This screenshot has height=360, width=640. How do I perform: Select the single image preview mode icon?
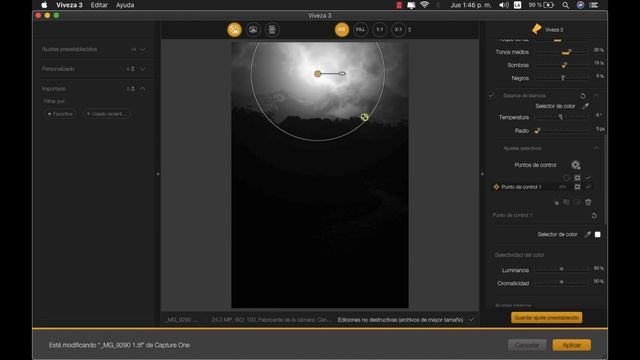[x=234, y=29]
